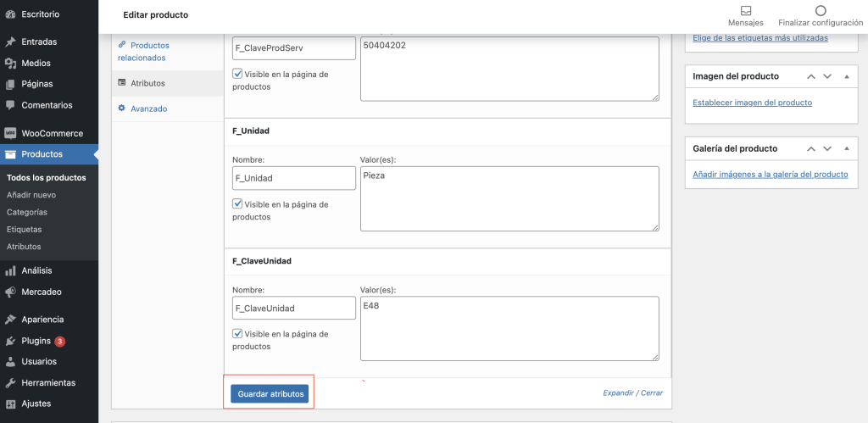
Task: Toggle F_ClaveUnidad visible en la página checkbox
Action: pyautogui.click(x=237, y=333)
